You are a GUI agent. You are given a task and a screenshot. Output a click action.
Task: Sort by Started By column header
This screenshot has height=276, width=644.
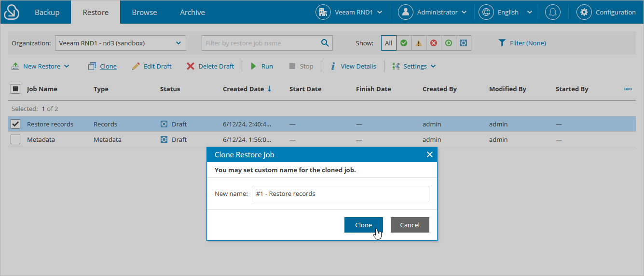(x=572, y=89)
